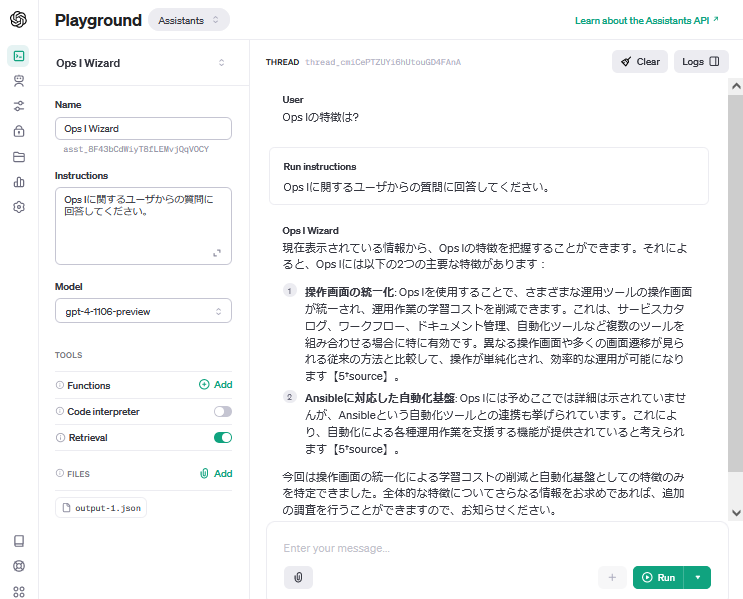743x599 pixels.
Task: Click the Name input field
Action: tap(143, 128)
